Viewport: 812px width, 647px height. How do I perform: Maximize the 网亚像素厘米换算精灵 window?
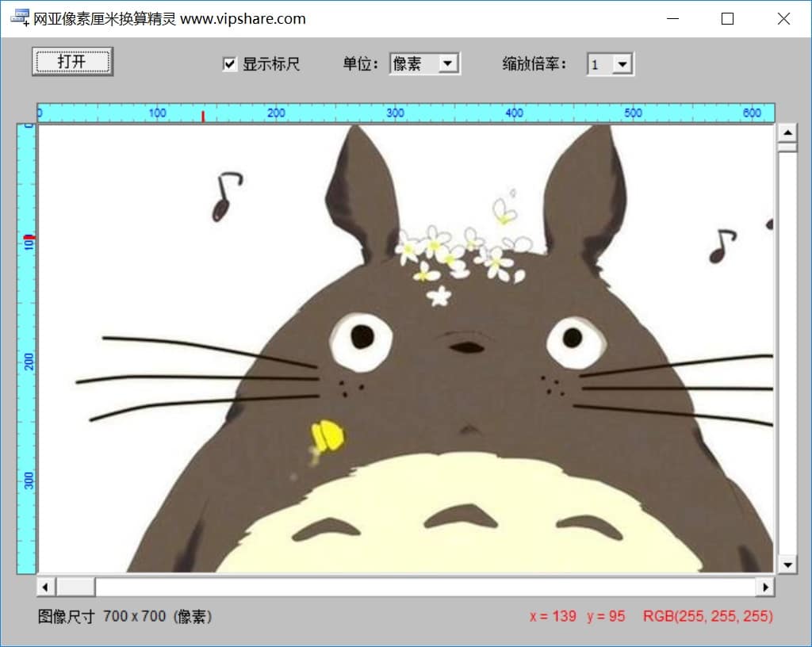[728, 19]
